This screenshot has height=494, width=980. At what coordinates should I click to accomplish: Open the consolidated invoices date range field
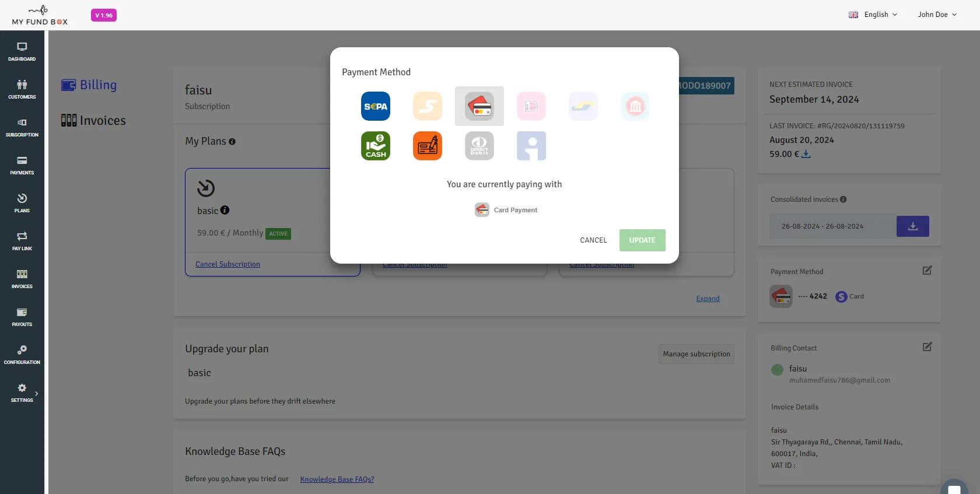(833, 226)
